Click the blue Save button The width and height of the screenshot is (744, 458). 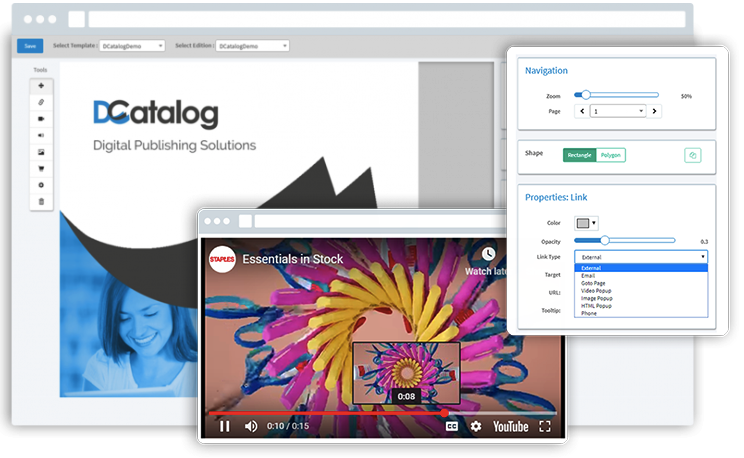click(30, 46)
